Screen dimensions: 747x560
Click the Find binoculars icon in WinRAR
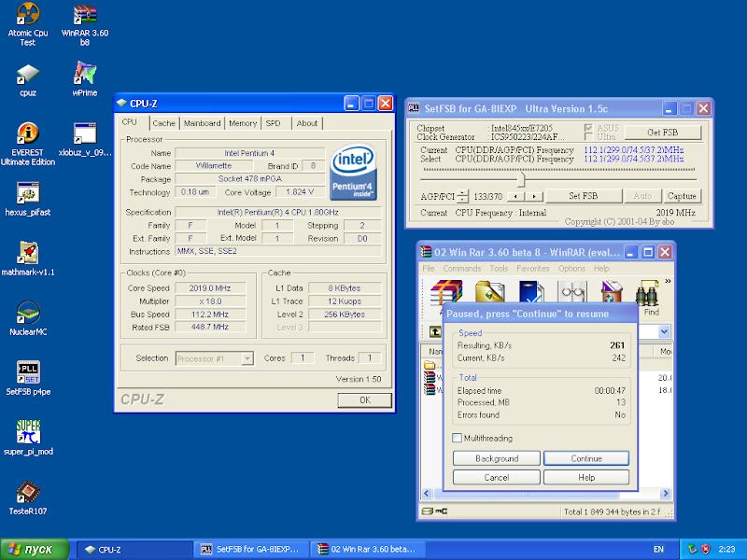point(647,294)
